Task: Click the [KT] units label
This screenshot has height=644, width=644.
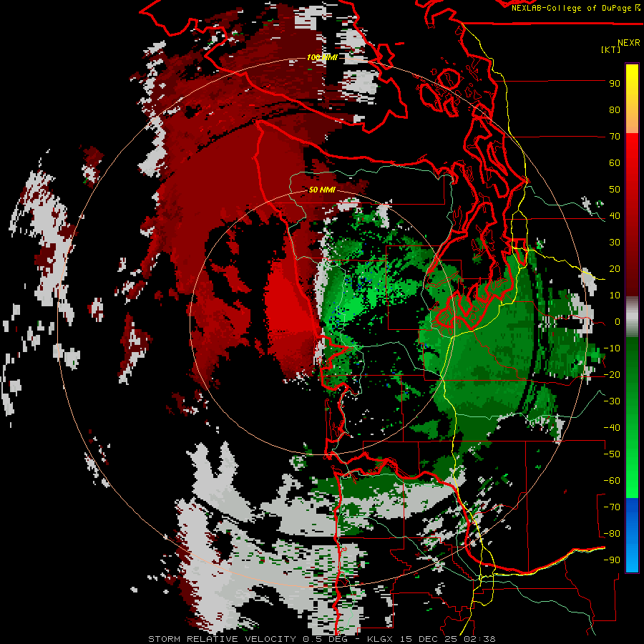Action: coord(610,49)
